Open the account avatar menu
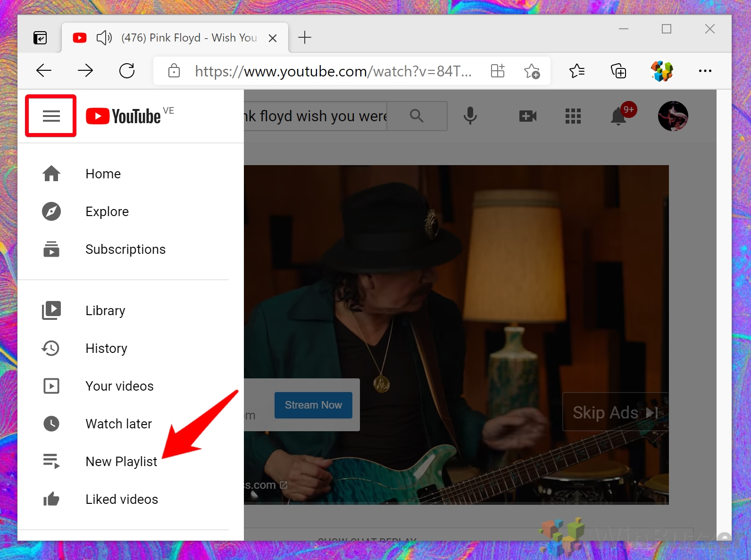The image size is (751, 560). (x=673, y=116)
